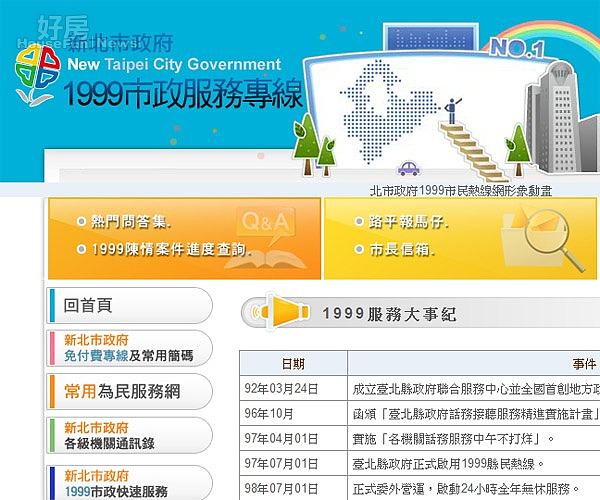Click the 1999市政服務專線 banner title

(182, 96)
